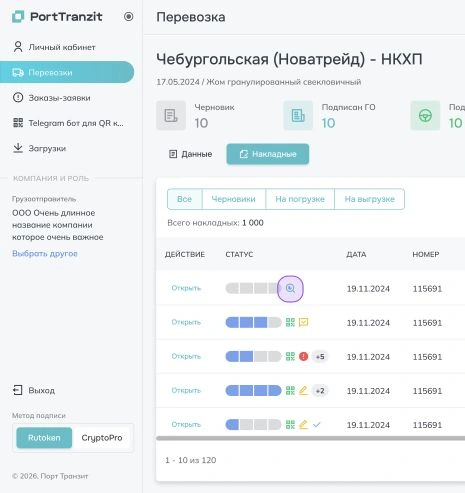Click the Перевозка page heading
The width and height of the screenshot is (465, 493).
pos(191,17)
